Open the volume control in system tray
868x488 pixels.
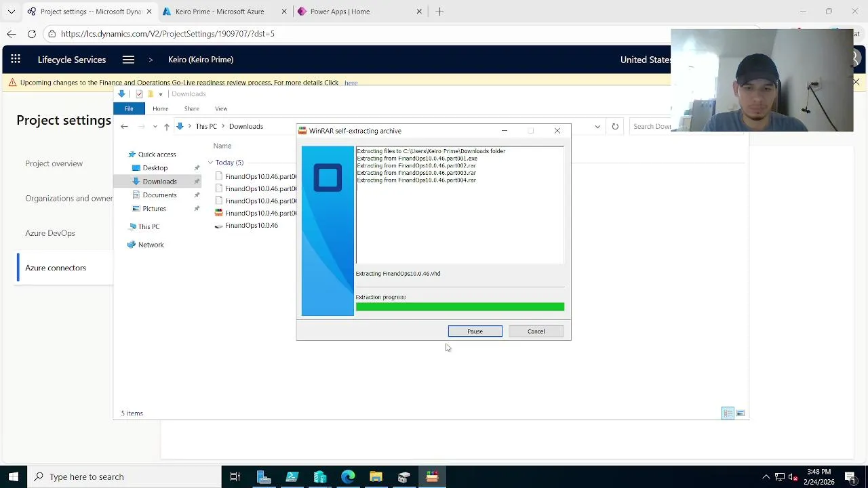(x=793, y=476)
